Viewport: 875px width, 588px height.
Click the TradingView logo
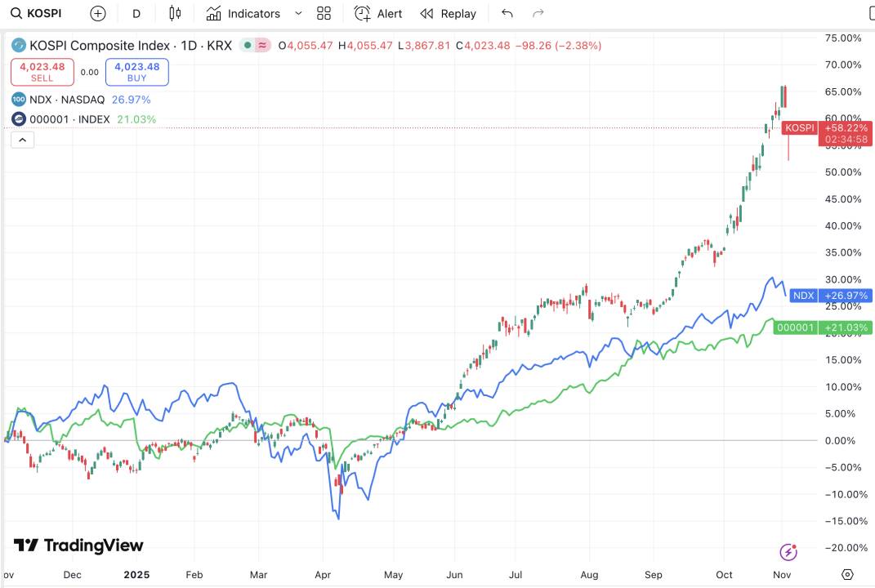(x=74, y=545)
